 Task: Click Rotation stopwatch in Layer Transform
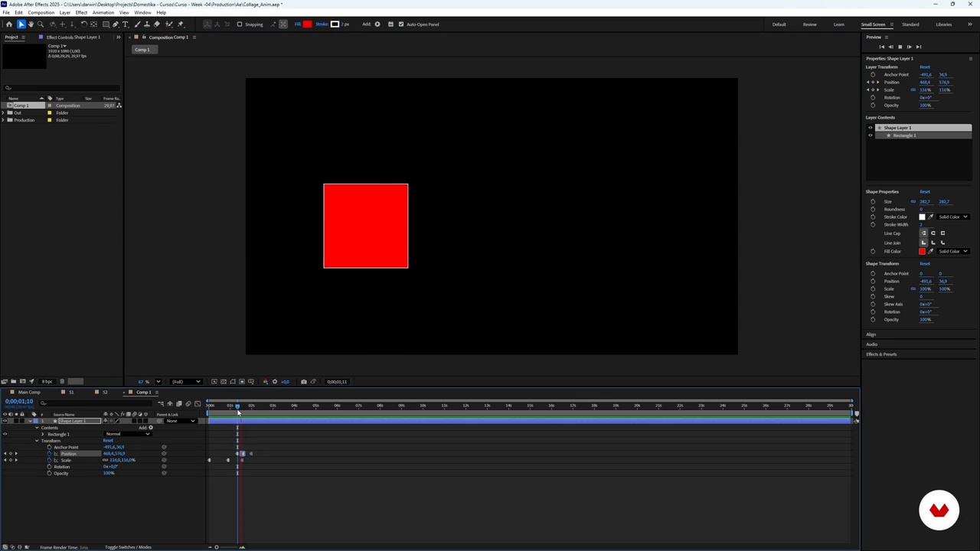873,98
